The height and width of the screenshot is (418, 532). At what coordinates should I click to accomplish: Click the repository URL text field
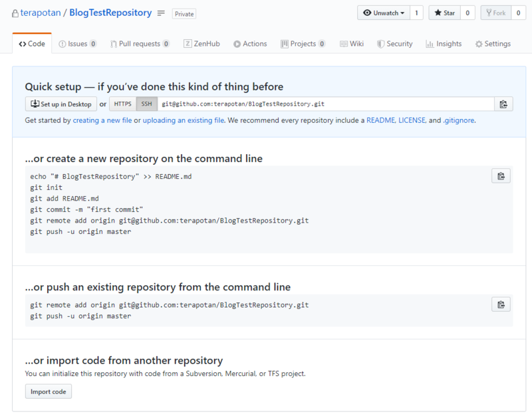326,104
